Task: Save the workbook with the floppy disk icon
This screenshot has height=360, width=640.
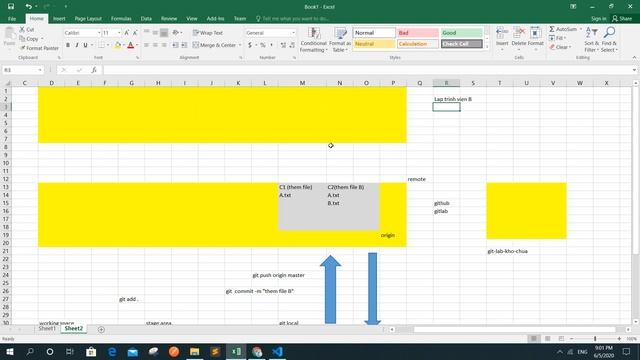Action: (x=11, y=7)
